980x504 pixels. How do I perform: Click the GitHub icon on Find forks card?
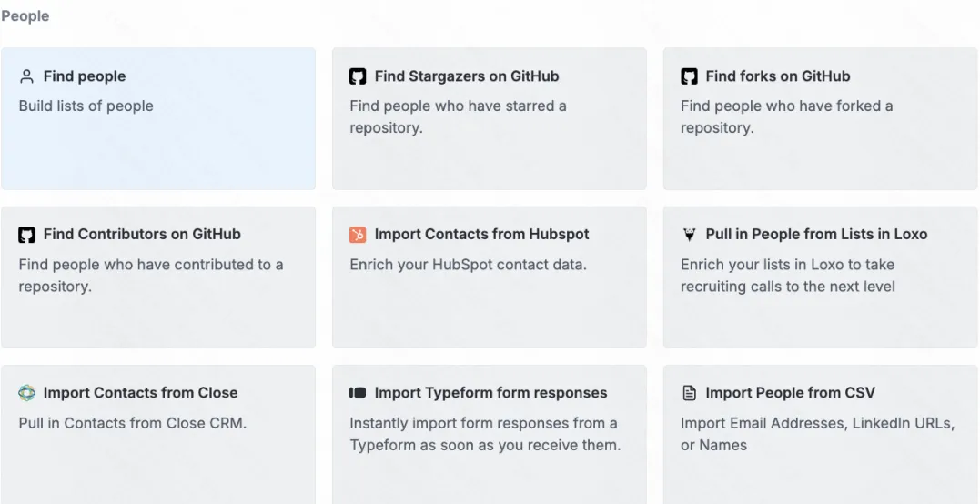(x=689, y=76)
